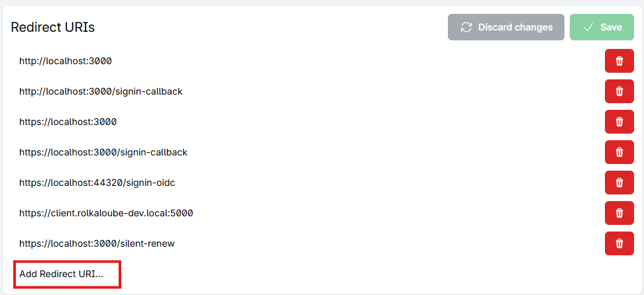This screenshot has width=644, height=295.
Task: Save the redirect URI changes
Action: coord(602,27)
